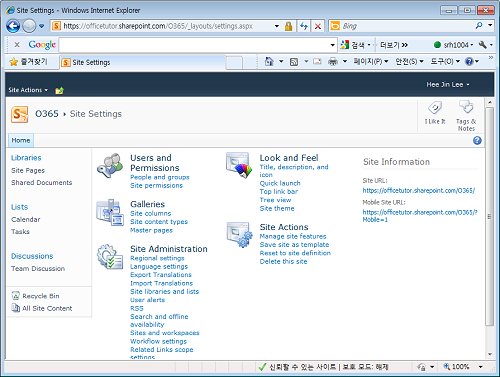
Task: Open the Recycle Bin
Action: [x=41, y=296]
